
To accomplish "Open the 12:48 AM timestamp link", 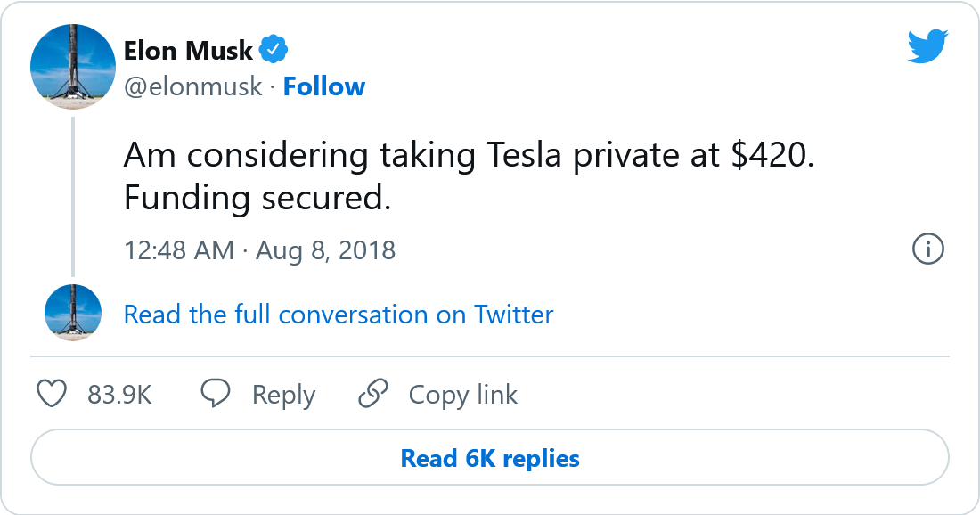I will (178, 250).
